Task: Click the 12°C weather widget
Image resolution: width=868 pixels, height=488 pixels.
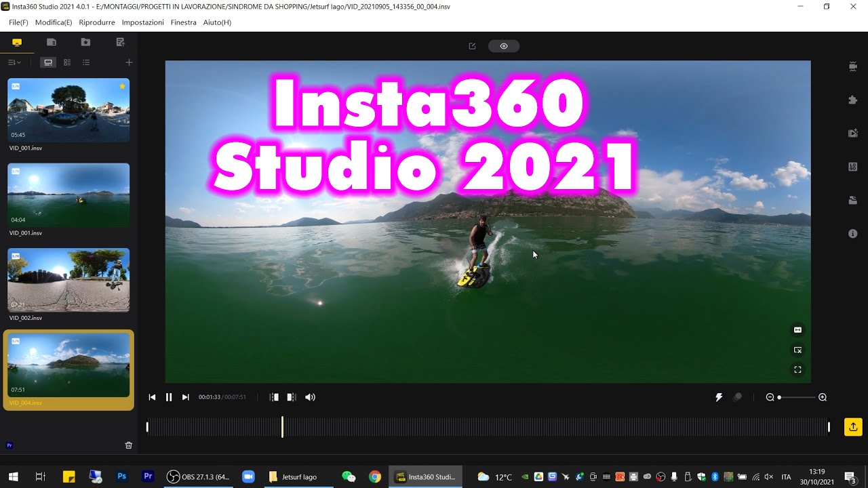Action: pyautogui.click(x=494, y=476)
